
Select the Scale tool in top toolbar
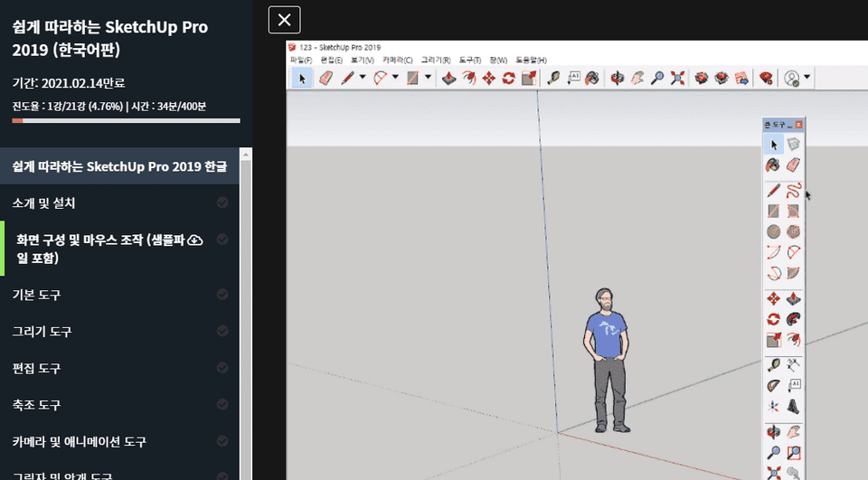coord(529,78)
